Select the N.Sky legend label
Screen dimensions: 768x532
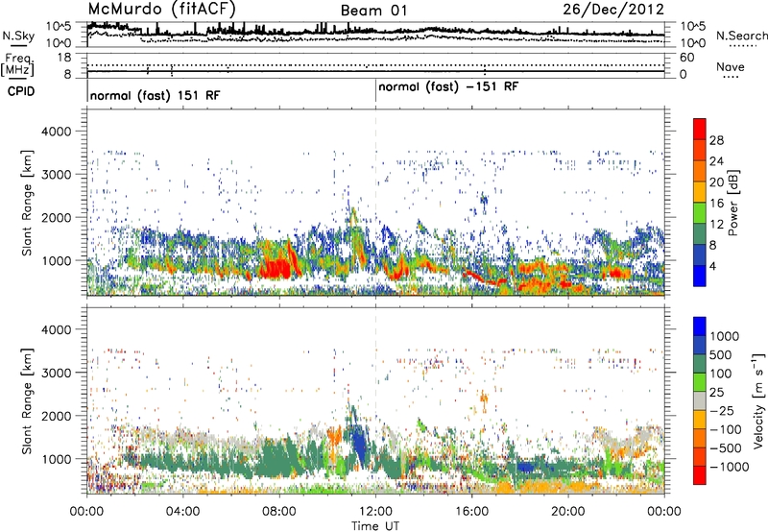pos(18,36)
